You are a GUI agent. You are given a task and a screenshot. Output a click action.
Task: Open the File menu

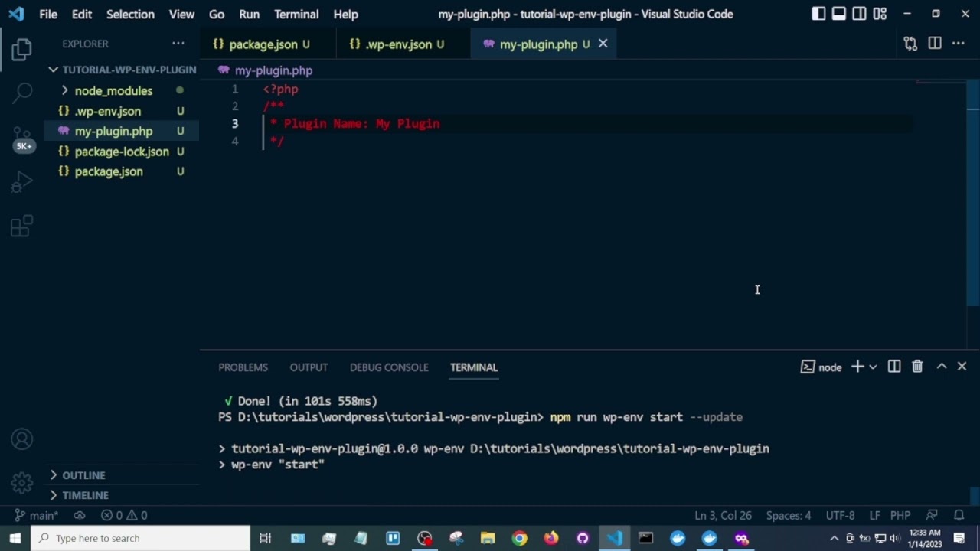coord(48,14)
